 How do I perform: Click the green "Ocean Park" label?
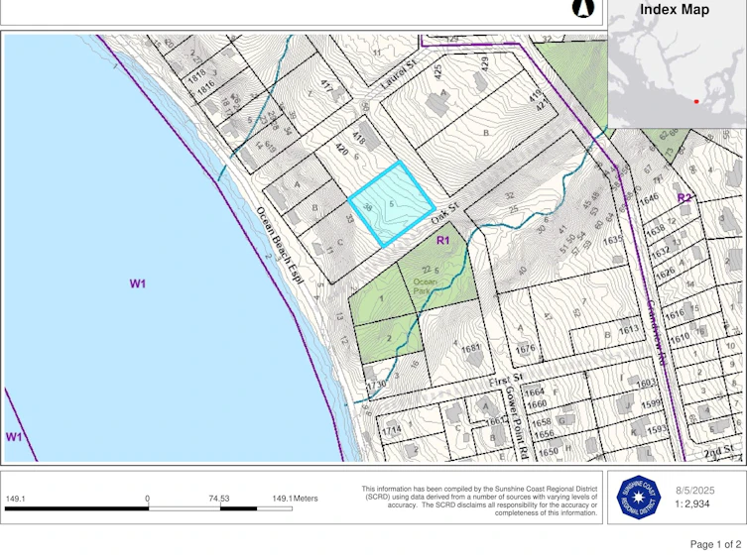[423, 286]
